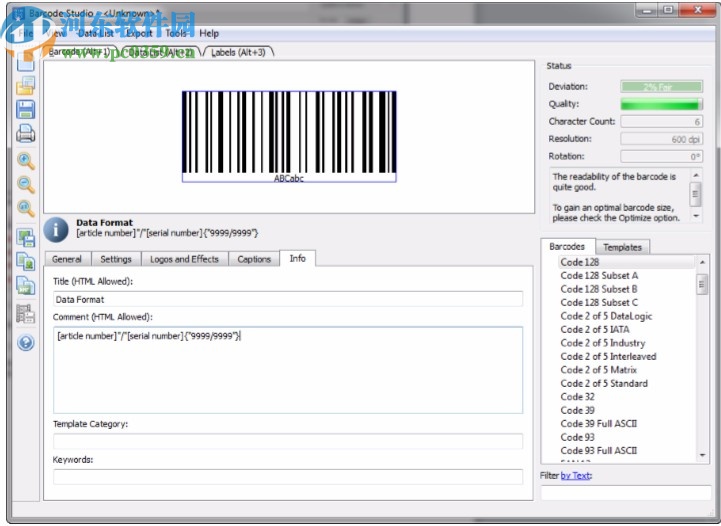Screen dimensions: 721x526
Task: Click the Zoom 1:1 magnifier icon
Action: point(26,208)
